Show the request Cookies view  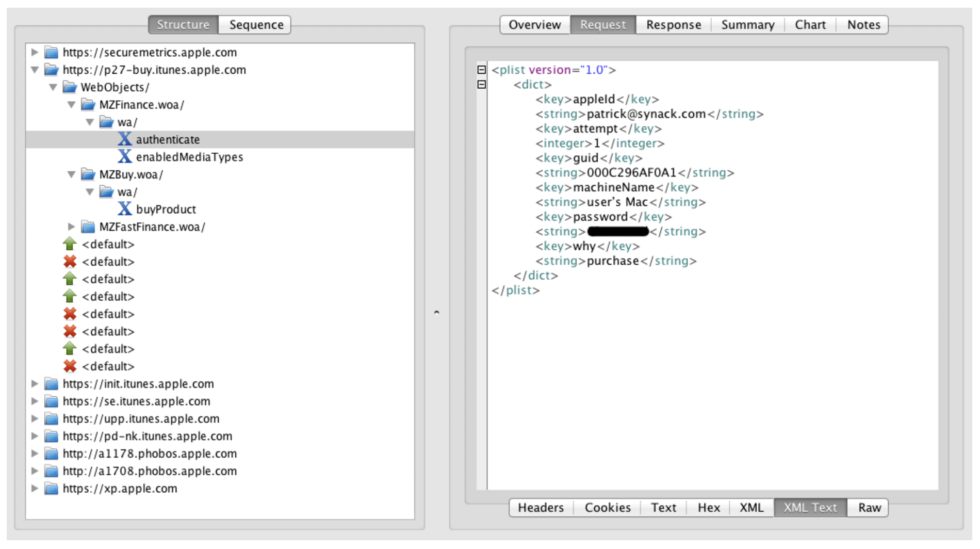[x=608, y=508]
